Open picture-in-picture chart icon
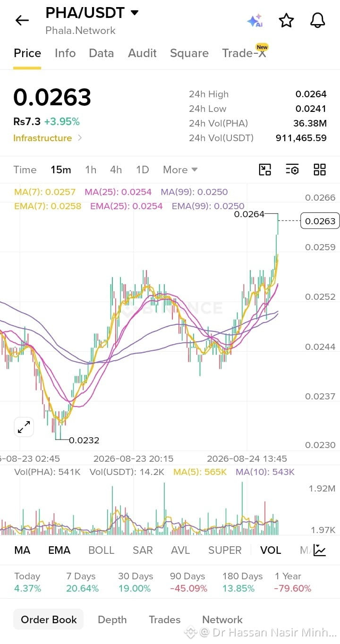The image size is (340, 644). 265,169
